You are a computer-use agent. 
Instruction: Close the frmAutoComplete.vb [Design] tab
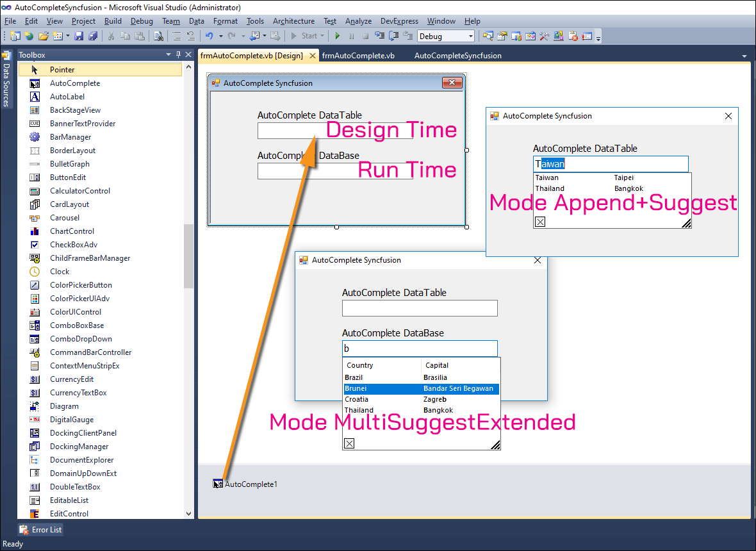coord(313,56)
